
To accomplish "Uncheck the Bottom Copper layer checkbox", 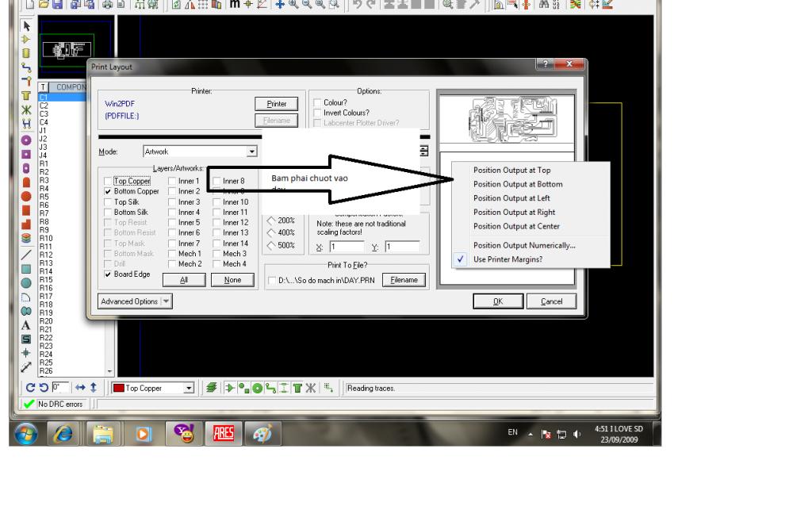I will click(108, 192).
